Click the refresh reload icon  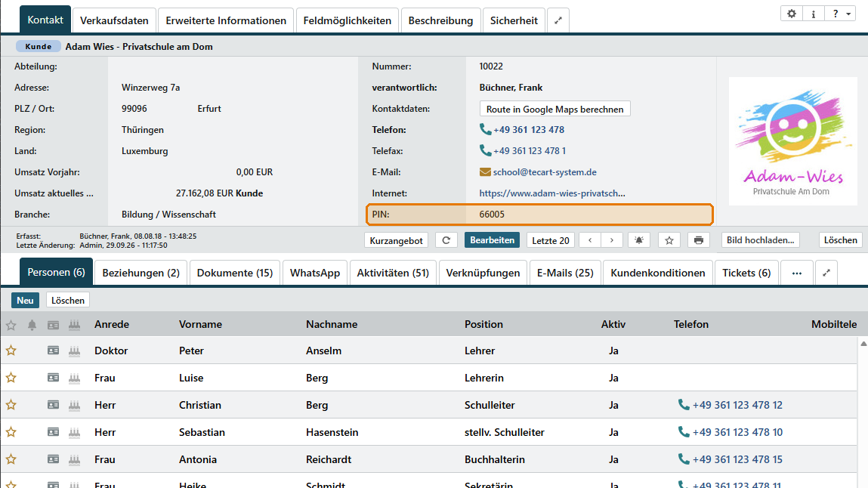tap(446, 240)
